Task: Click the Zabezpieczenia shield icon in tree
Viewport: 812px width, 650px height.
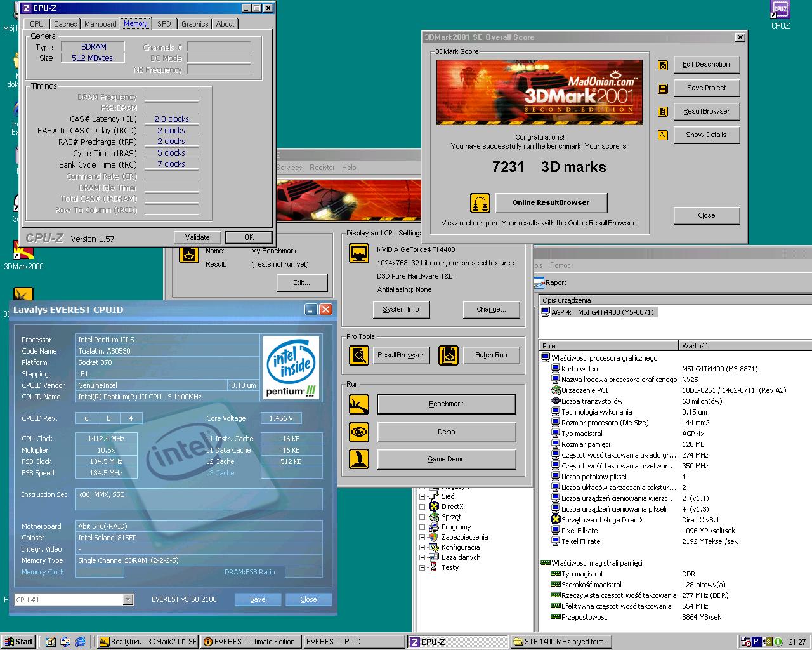Action: click(x=434, y=537)
